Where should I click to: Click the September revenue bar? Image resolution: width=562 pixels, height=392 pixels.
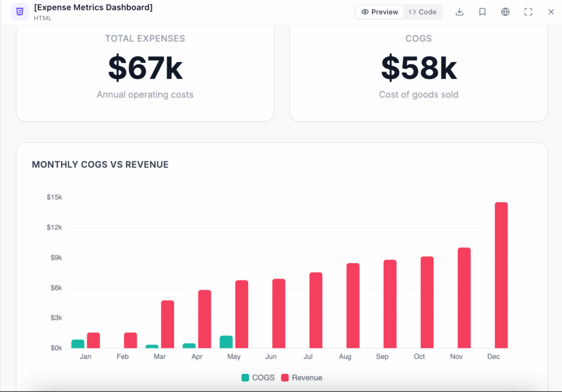(390, 304)
